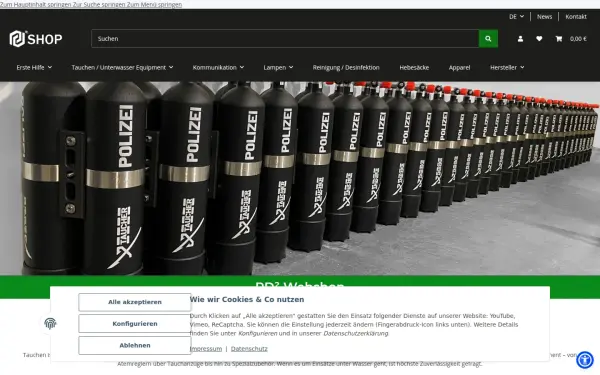The image size is (600, 375).
Task: Click the Alle akzeptieren button
Action: tap(135, 302)
